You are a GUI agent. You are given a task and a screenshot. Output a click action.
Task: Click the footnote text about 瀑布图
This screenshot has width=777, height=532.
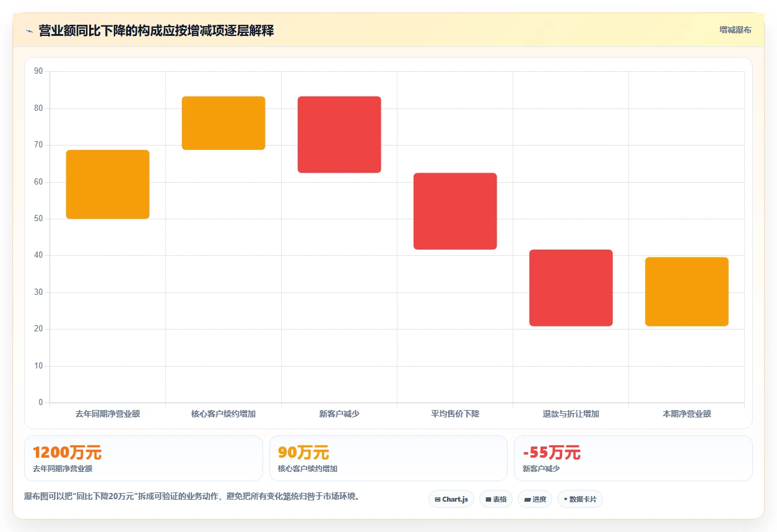click(x=192, y=496)
